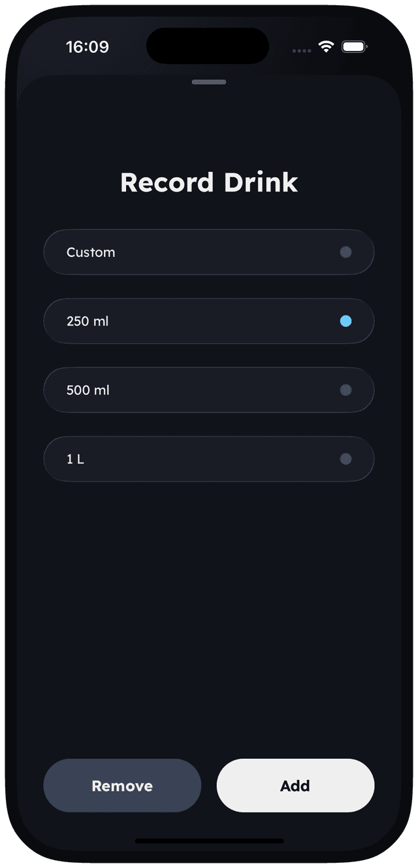The image size is (418, 868).
Task: Tap the Wi-Fi status icon
Action: [325, 46]
